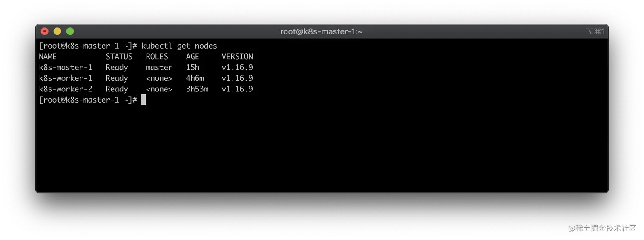Click the window title root@k8s-master-1:~
The image size is (644, 240).
pos(322,31)
